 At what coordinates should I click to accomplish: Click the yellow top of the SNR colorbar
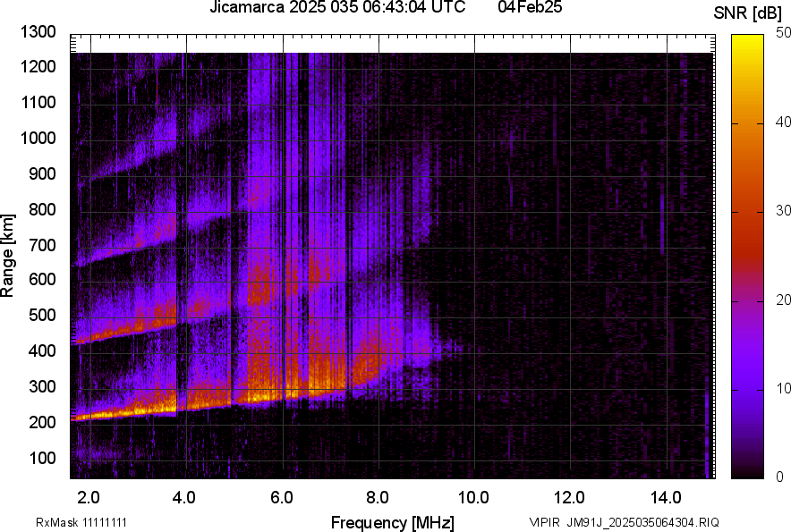(746, 45)
